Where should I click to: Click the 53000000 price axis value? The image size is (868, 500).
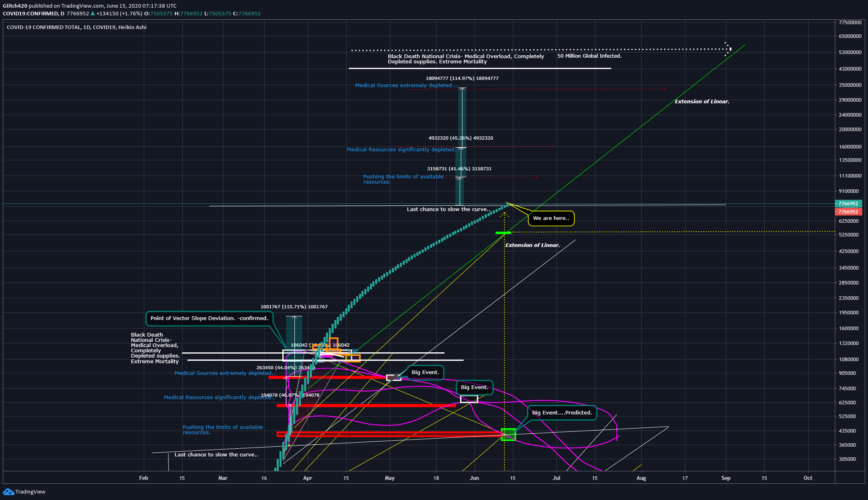click(x=850, y=52)
